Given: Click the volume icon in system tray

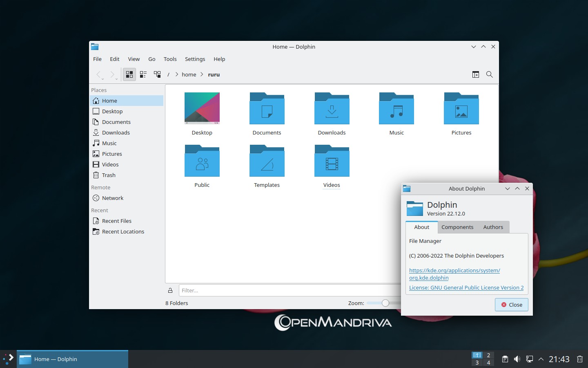Looking at the screenshot, I should 517,359.
